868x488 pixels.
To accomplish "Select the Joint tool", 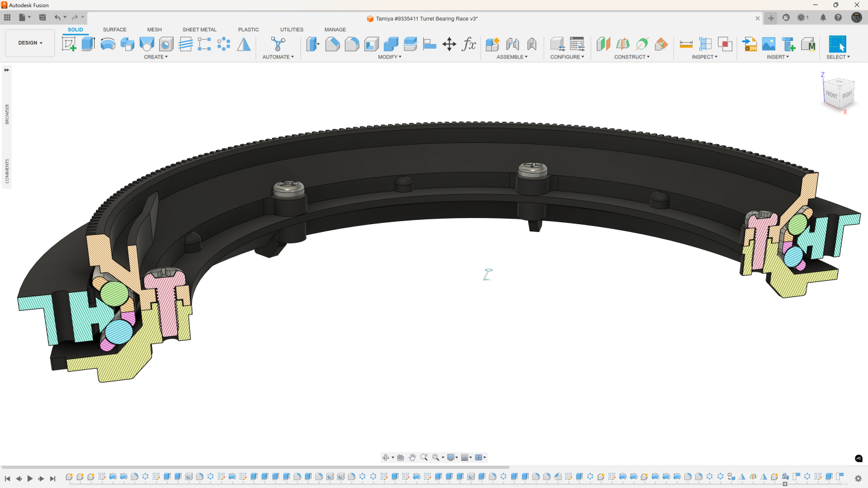I will pyautogui.click(x=512, y=44).
